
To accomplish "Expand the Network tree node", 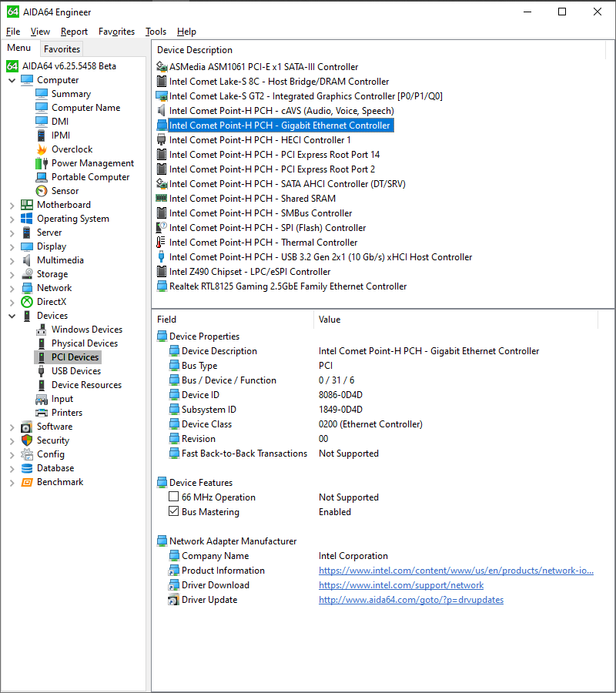I will 12,288.
